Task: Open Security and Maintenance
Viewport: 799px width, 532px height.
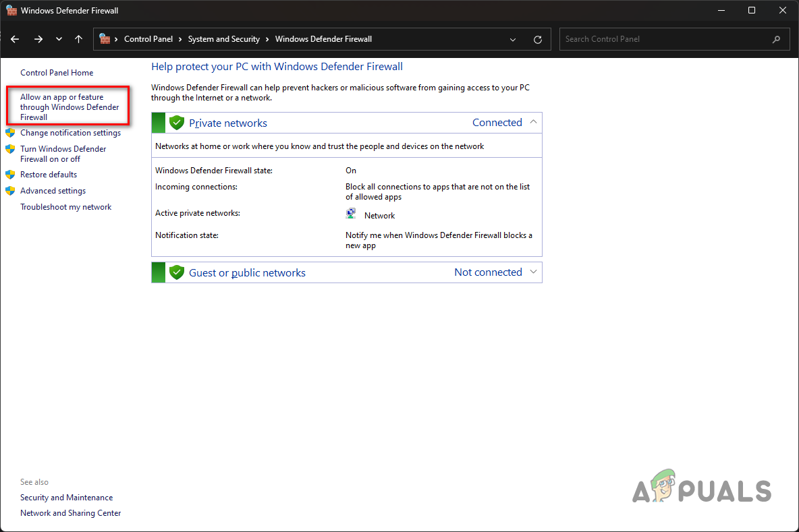Action: click(66, 497)
